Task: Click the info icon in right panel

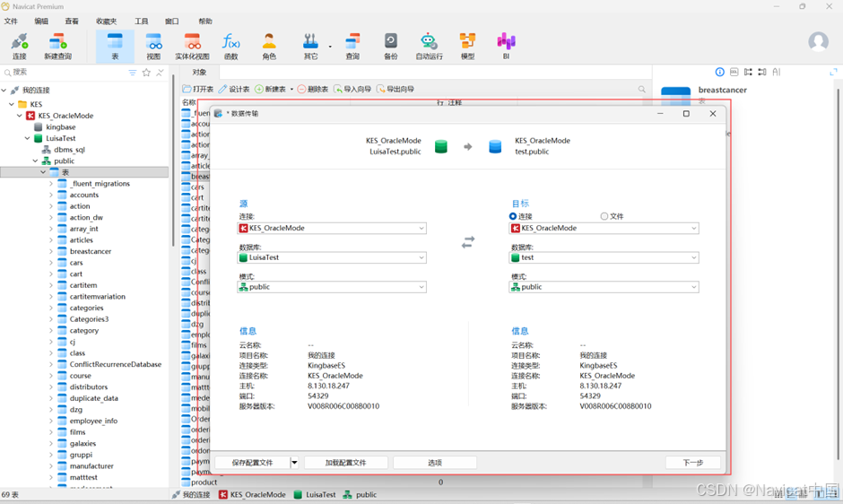Action: pyautogui.click(x=720, y=72)
